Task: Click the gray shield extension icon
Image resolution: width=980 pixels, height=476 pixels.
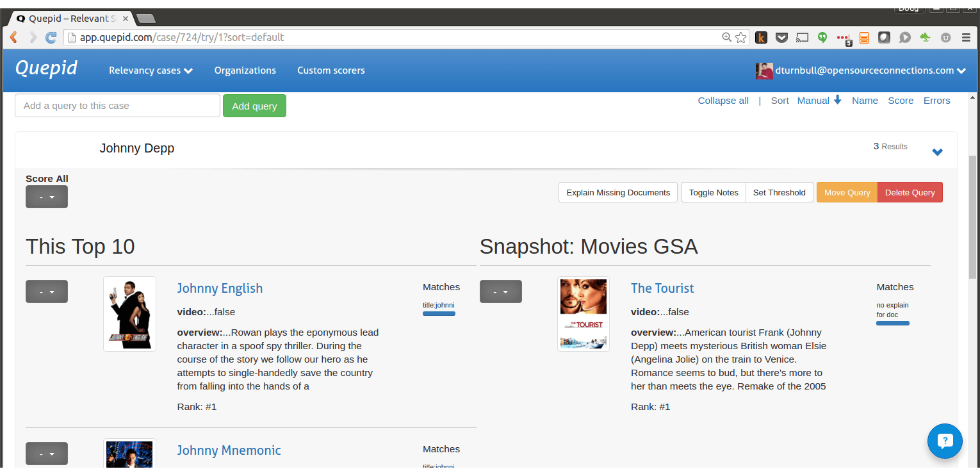Action: 884,38
